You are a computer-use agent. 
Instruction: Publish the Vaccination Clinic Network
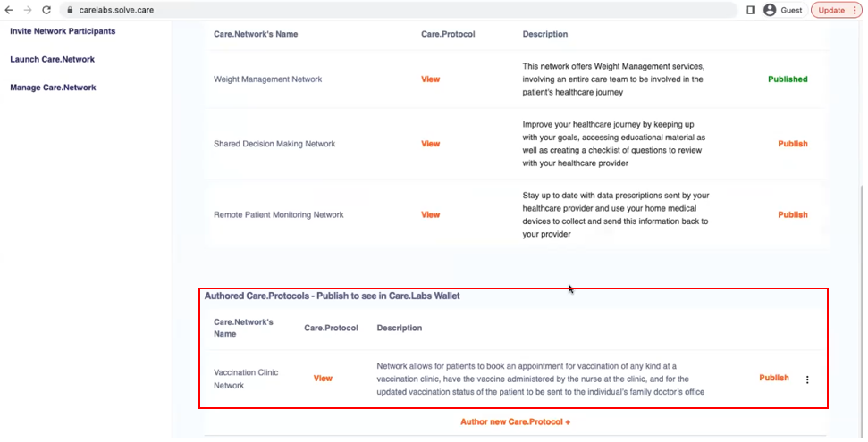[774, 378]
